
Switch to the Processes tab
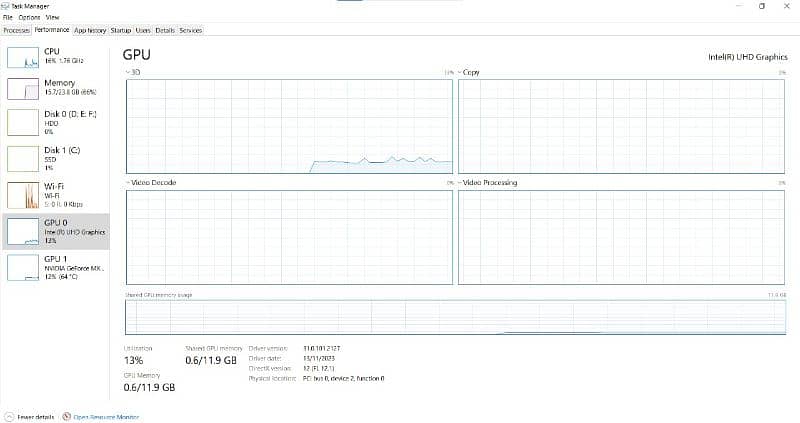(x=16, y=30)
